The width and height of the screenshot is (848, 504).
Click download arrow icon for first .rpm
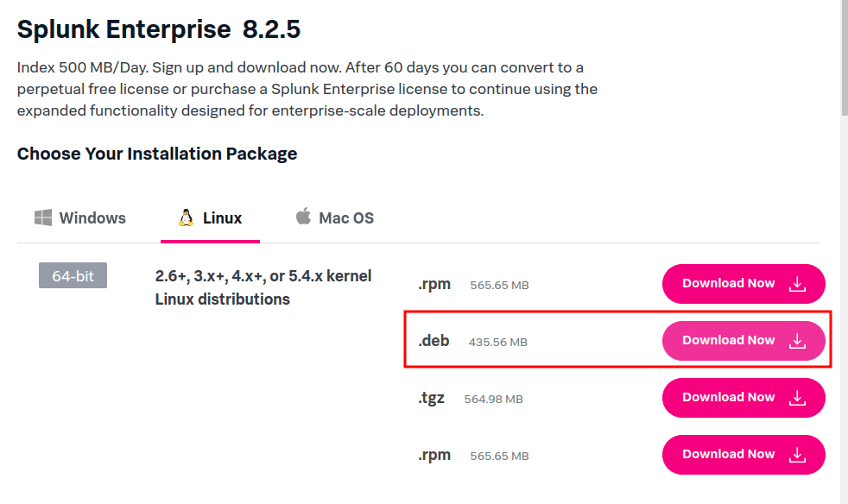coord(797,284)
